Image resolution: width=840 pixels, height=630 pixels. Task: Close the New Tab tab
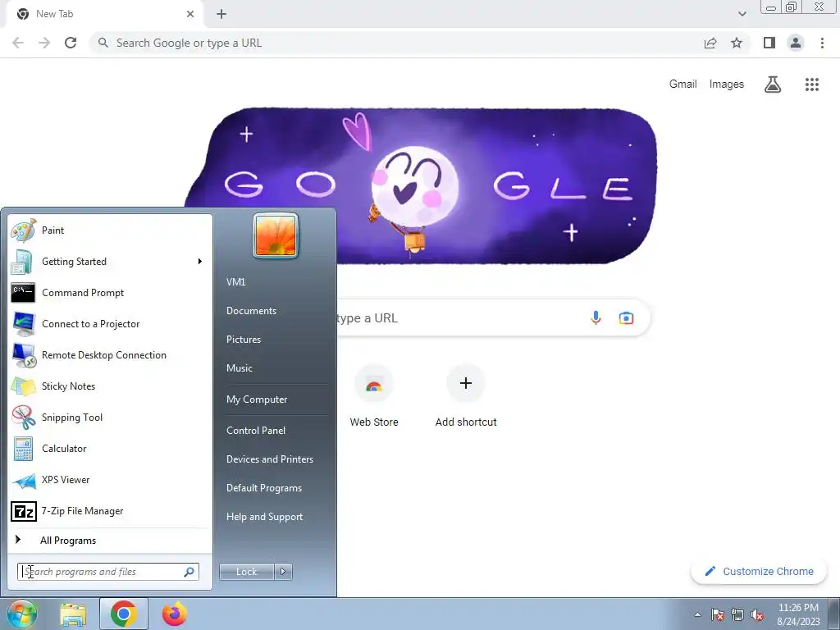[190, 14]
